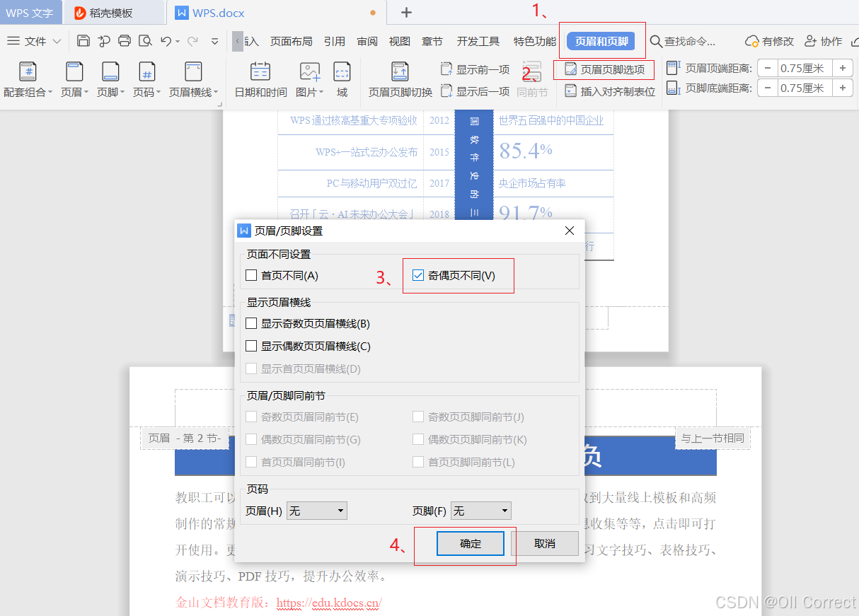859x616 pixels.
Task: Uncheck 奇偶页不同(V) checkbox
Action: coord(418,275)
